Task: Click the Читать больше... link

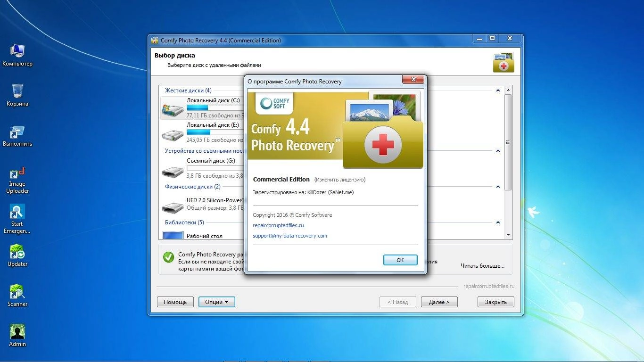Action: click(x=482, y=266)
